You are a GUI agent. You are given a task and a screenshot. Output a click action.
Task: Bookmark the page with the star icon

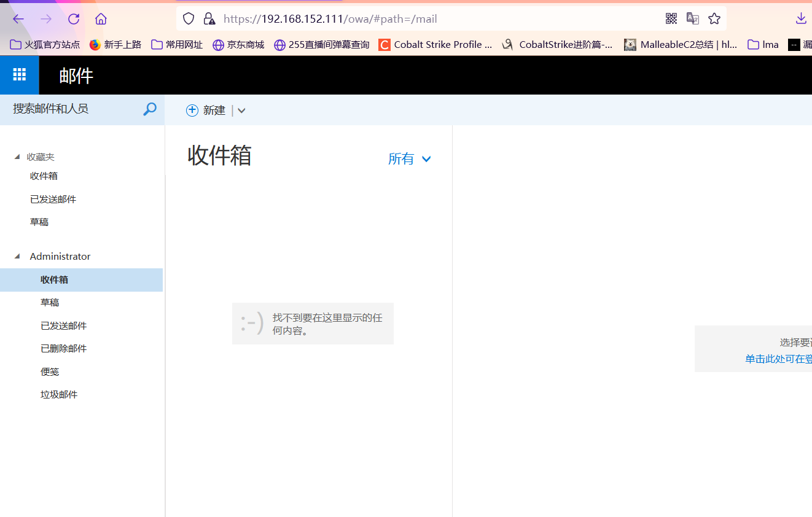[714, 18]
